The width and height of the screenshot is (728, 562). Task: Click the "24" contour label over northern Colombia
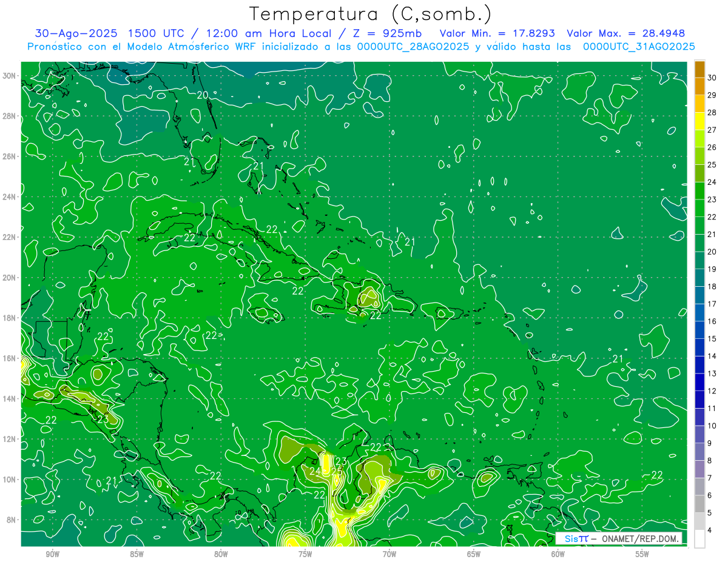pos(315,471)
